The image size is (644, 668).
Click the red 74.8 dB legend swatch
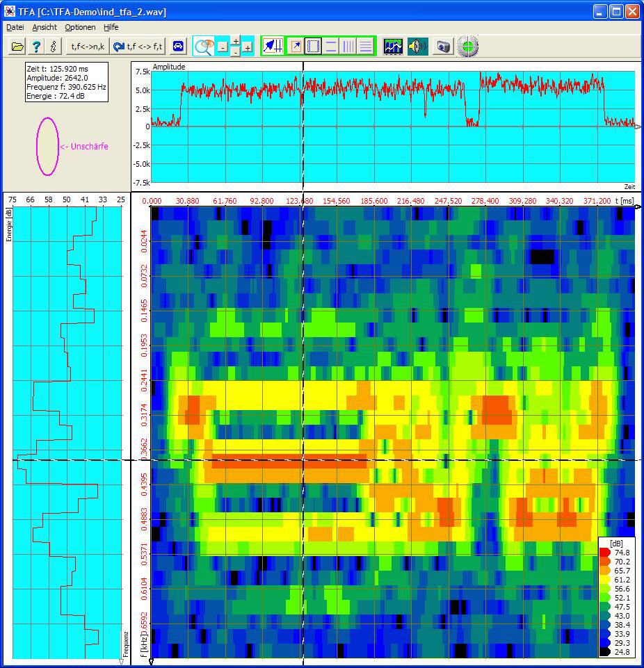[604, 553]
